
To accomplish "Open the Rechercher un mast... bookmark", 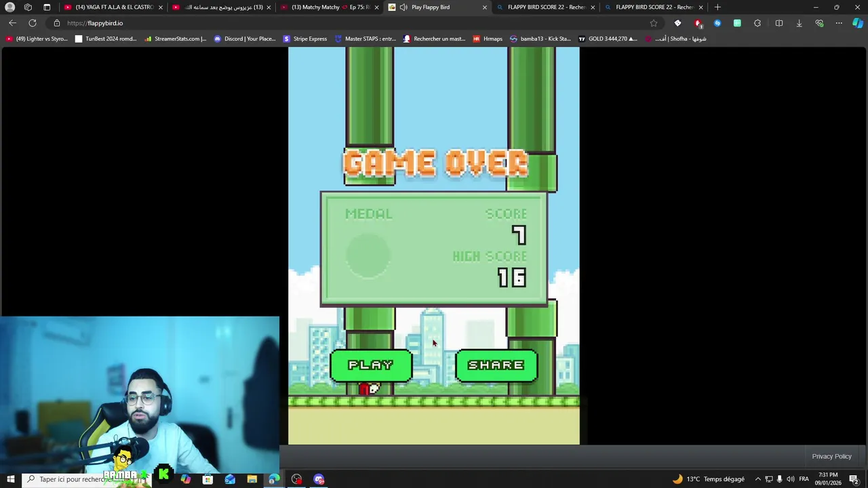I will [x=435, y=39].
